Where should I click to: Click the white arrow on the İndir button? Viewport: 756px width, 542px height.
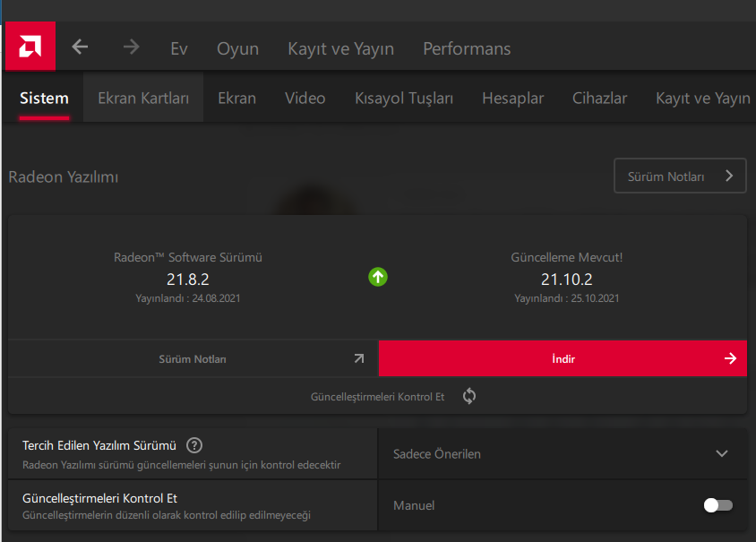tap(730, 358)
